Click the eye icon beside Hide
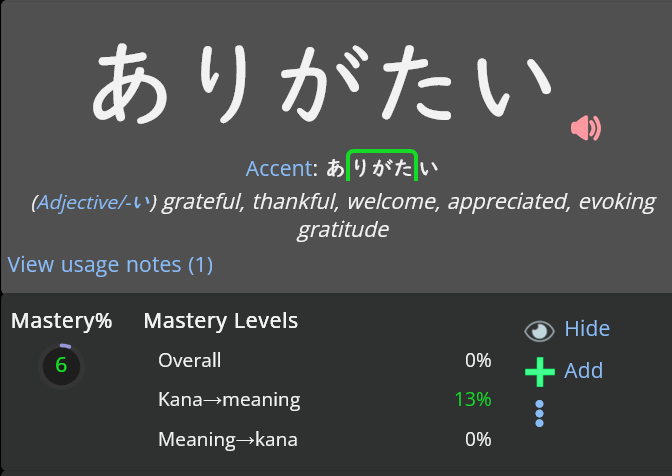The height and width of the screenshot is (476, 672). 539,331
